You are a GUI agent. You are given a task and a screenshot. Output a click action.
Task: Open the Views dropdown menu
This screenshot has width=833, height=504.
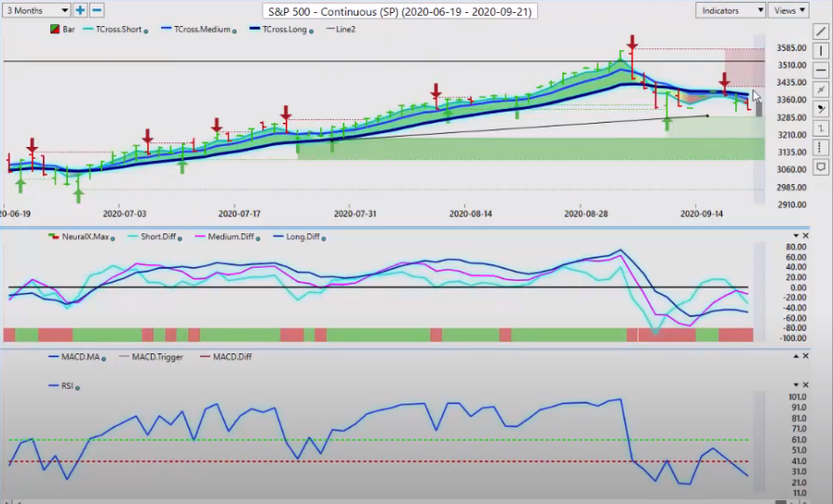click(789, 10)
